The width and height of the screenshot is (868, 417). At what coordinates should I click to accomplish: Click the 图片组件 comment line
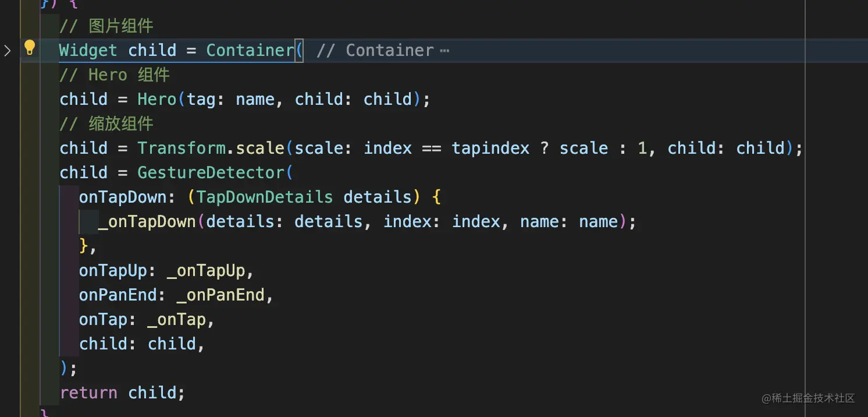pos(106,26)
